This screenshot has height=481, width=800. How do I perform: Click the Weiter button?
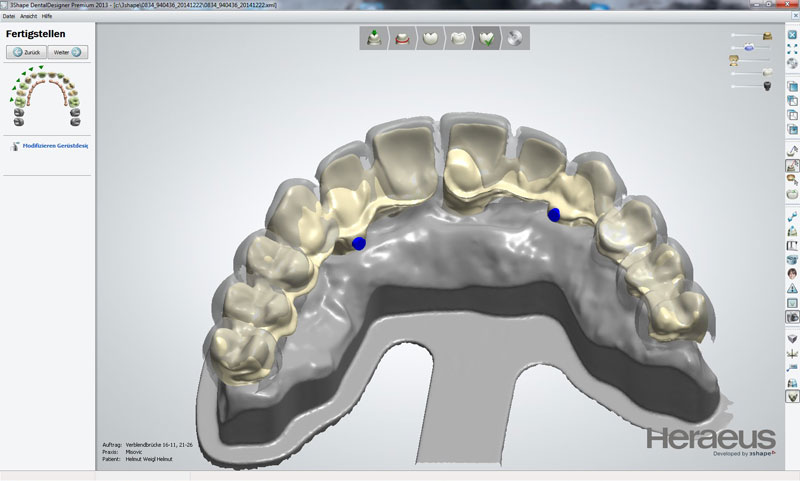point(68,52)
